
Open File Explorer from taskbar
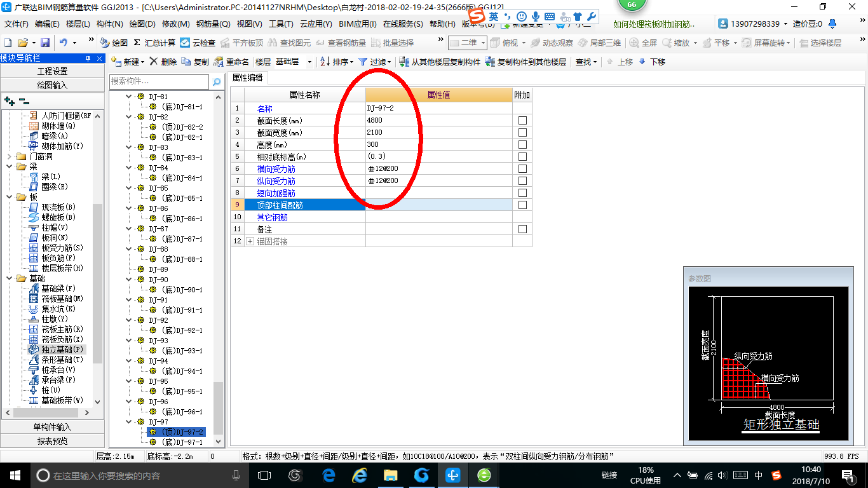pos(390,475)
